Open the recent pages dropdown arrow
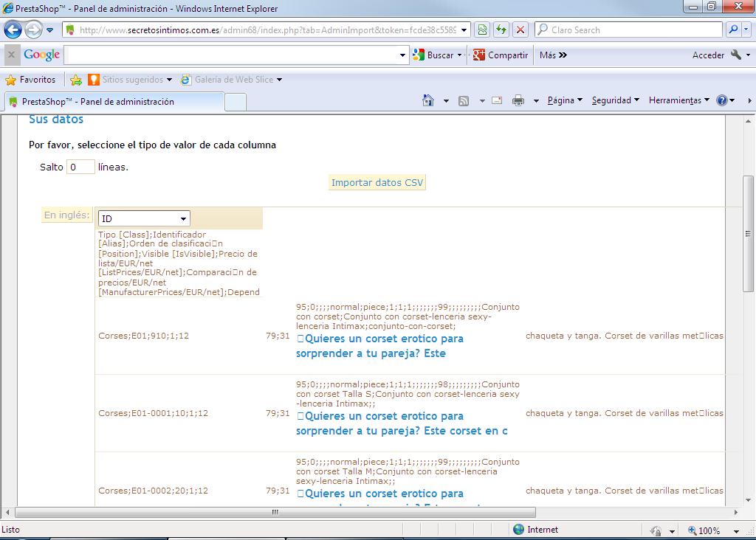 pos(49,30)
